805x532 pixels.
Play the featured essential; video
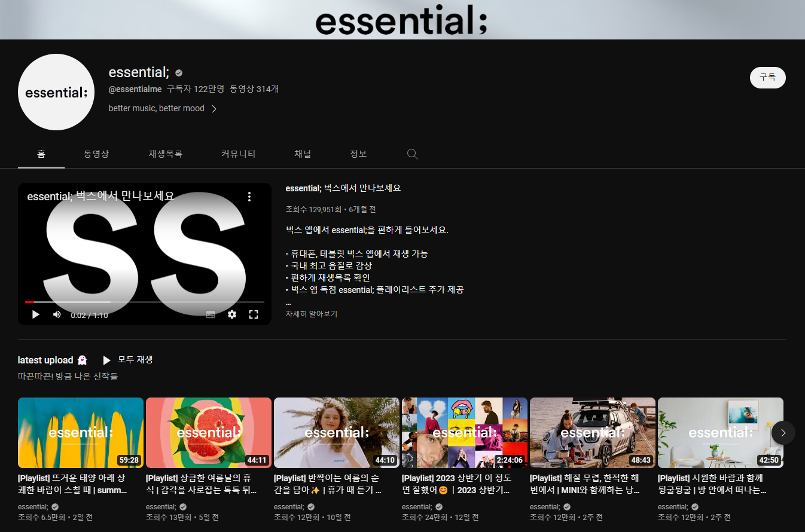click(36, 314)
